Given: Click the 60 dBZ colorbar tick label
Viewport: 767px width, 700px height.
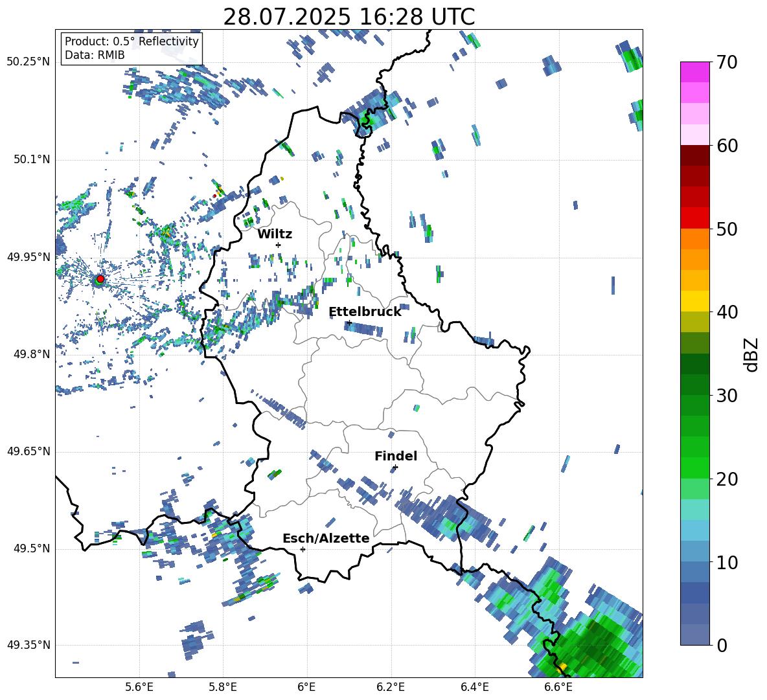Looking at the screenshot, I should pyautogui.click(x=727, y=146).
